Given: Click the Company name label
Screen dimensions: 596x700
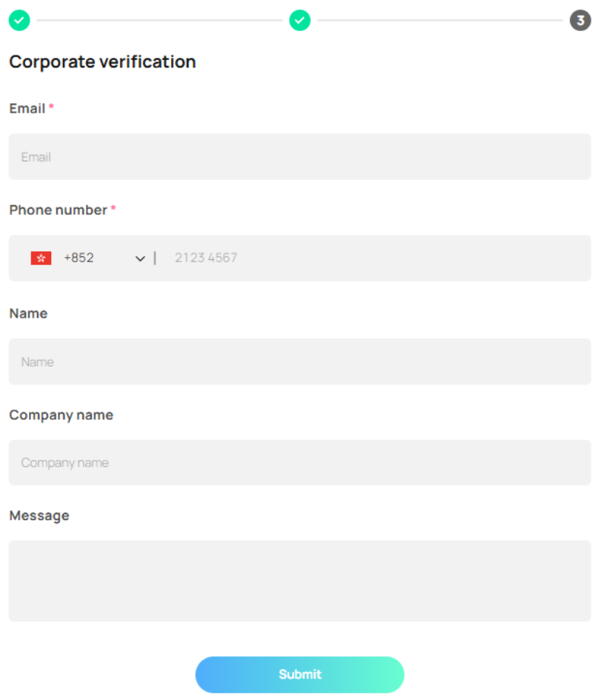Looking at the screenshot, I should [x=61, y=415].
